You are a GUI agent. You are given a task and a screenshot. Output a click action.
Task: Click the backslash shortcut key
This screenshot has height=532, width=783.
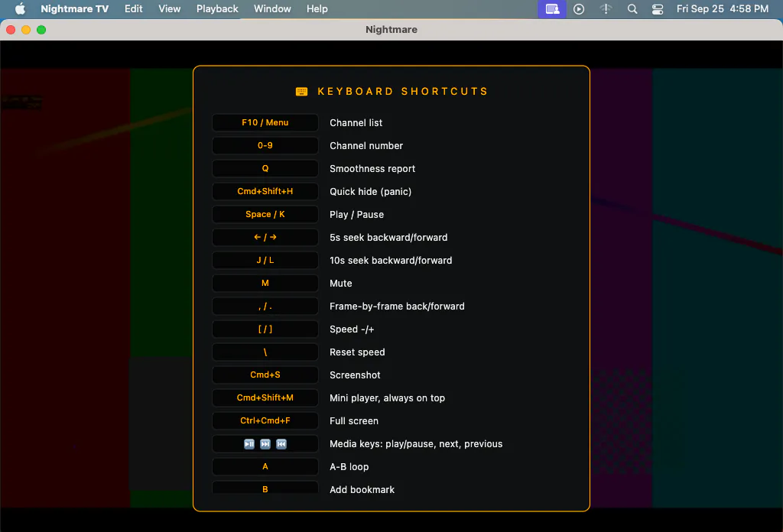[x=265, y=352]
